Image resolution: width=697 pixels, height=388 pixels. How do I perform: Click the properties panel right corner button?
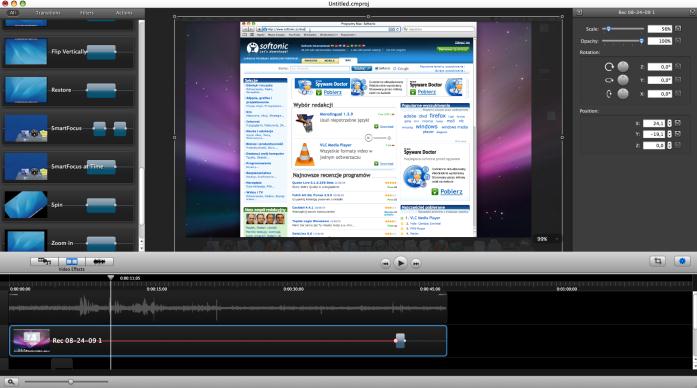[x=693, y=12]
